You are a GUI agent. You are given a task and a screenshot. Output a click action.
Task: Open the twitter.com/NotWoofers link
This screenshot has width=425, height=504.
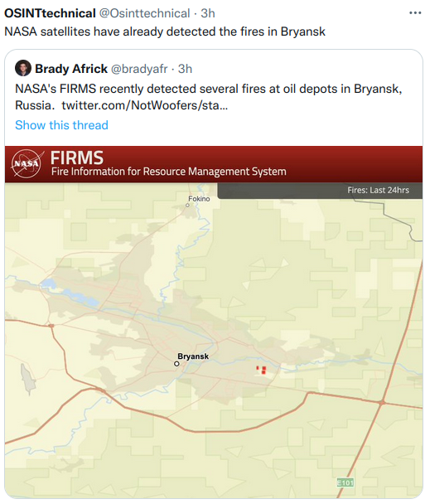coord(145,105)
